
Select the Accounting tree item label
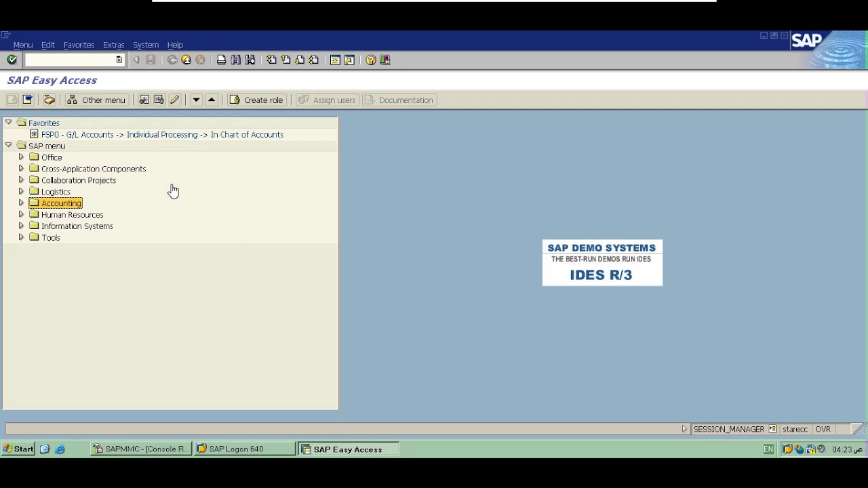(x=61, y=203)
